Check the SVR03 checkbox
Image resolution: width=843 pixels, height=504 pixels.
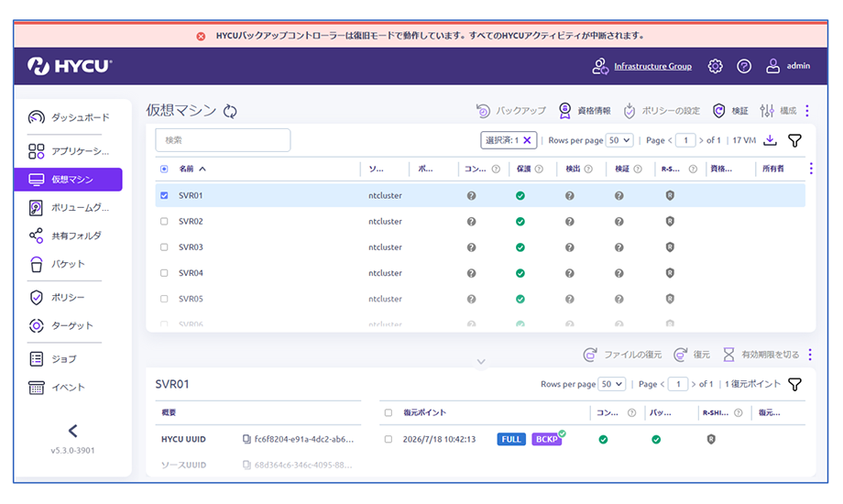pos(164,247)
